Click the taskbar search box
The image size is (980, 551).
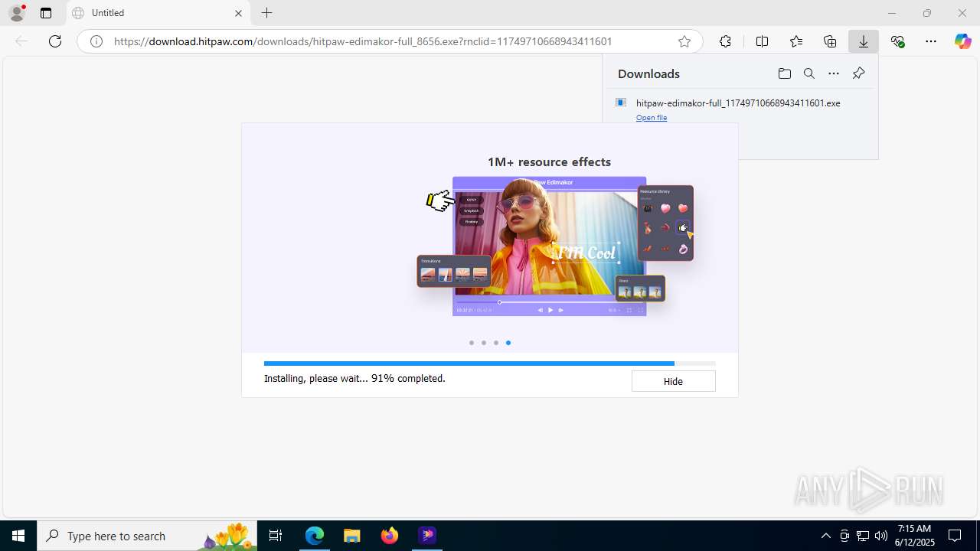(146, 536)
